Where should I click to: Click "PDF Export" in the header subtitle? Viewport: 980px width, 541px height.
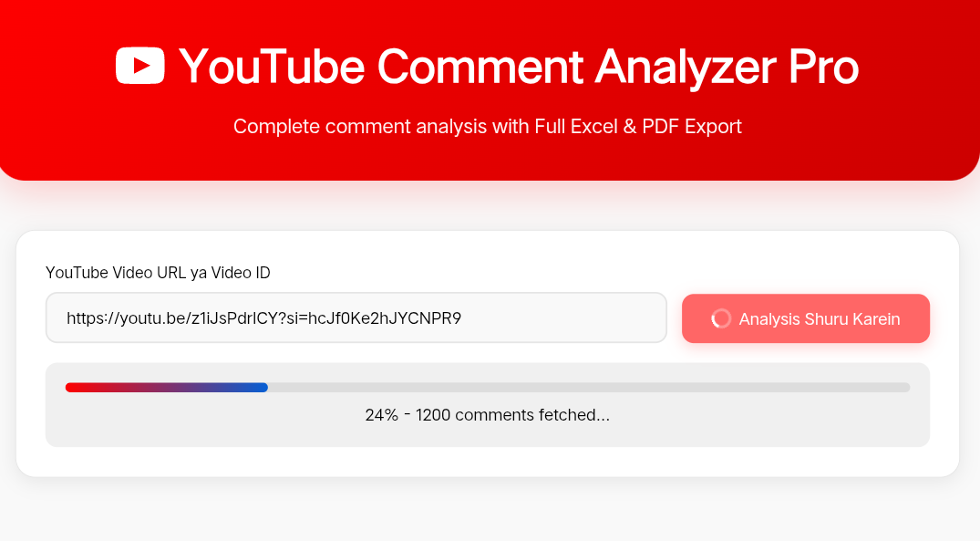[x=692, y=126]
